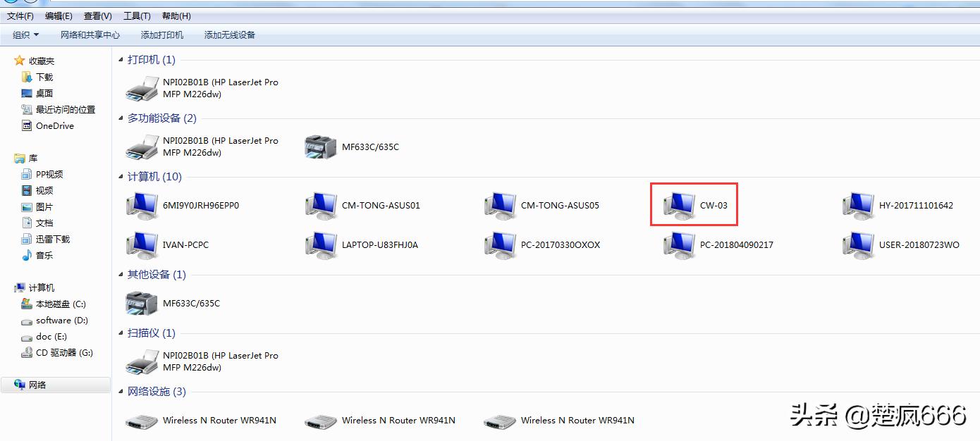Click the 音乐 music note icon
This screenshot has height=441, width=980.
[27, 255]
